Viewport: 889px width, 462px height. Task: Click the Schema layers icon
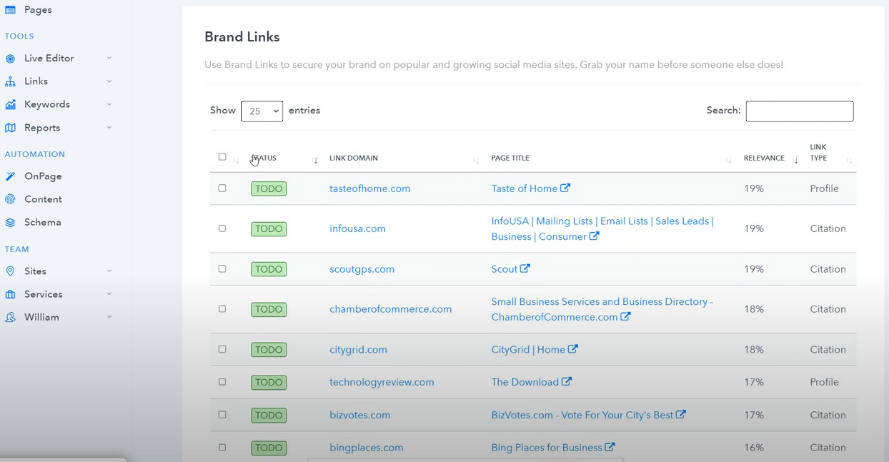point(10,223)
